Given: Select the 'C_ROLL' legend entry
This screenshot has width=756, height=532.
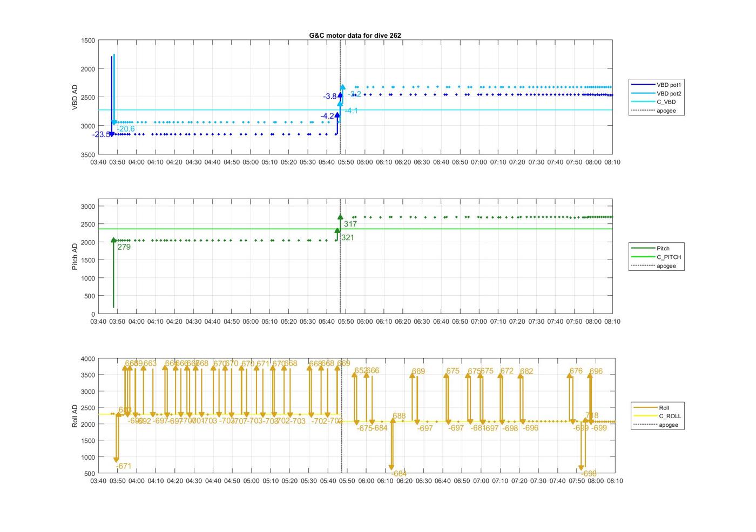Looking at the screenshot, I should (x=670, y=416).
